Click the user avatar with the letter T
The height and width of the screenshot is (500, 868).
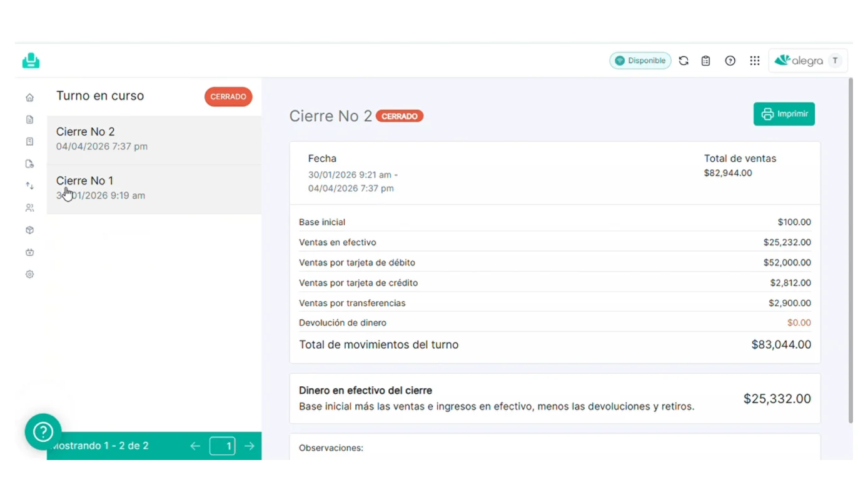click(835, 61)
